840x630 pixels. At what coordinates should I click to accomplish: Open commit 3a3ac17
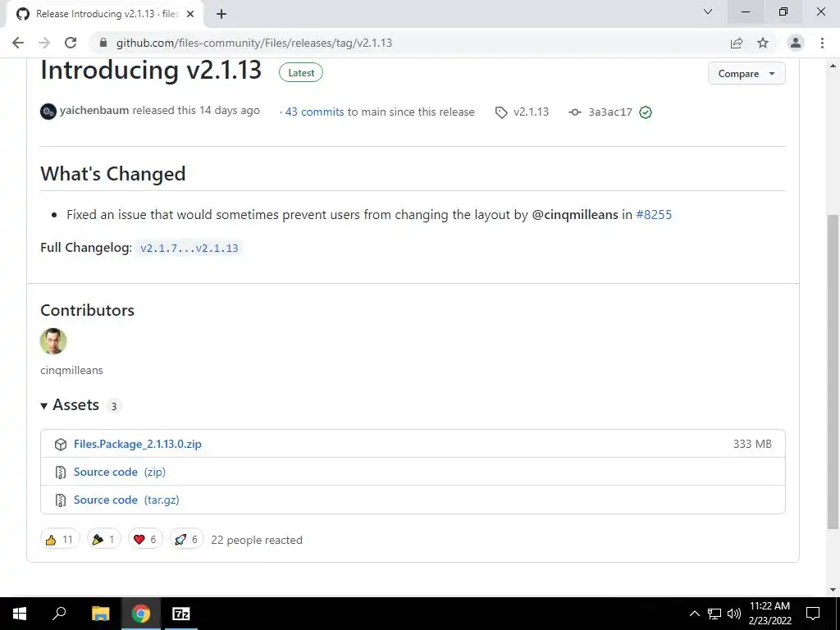point(610,112)
